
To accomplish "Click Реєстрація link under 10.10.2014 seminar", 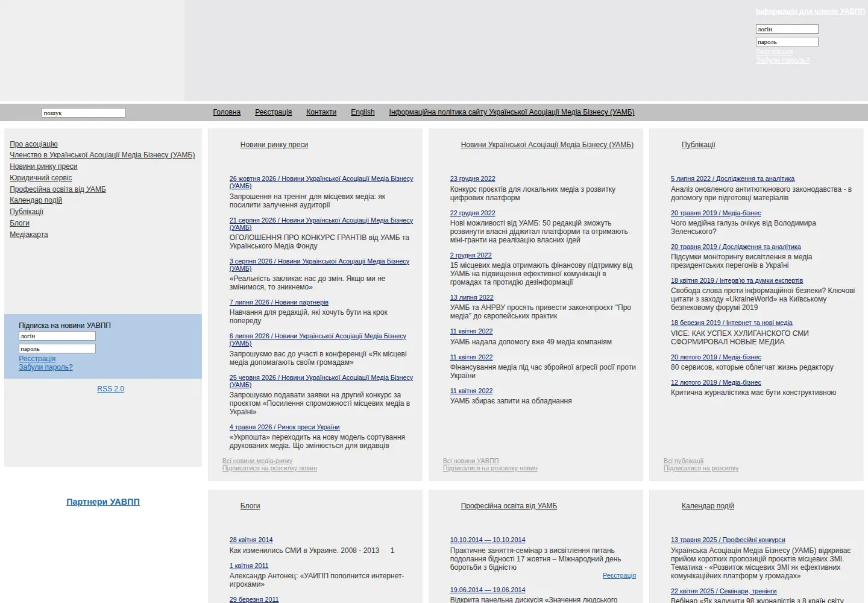I will 619,575.
